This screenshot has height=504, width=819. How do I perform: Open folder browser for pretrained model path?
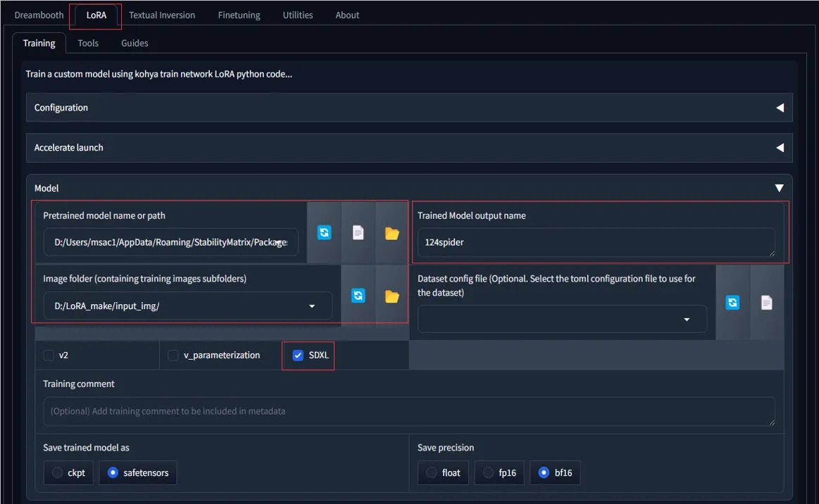pyautogui.click(x=392, y=233)
